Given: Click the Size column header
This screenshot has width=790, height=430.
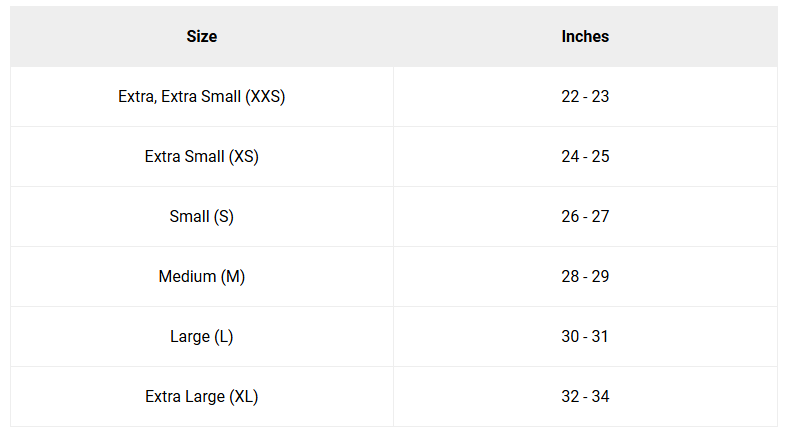Looking at the screenshot, I should coord(201,37).
